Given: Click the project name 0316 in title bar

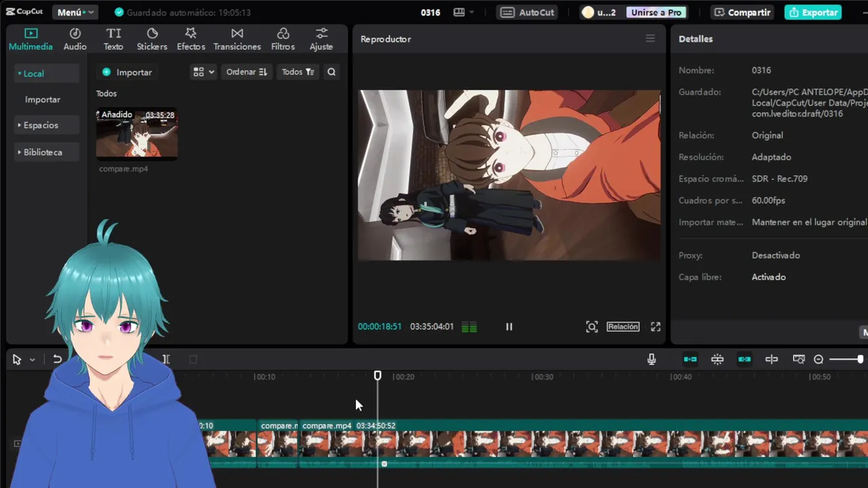Looking at the screenshot, I should [431, 12].
